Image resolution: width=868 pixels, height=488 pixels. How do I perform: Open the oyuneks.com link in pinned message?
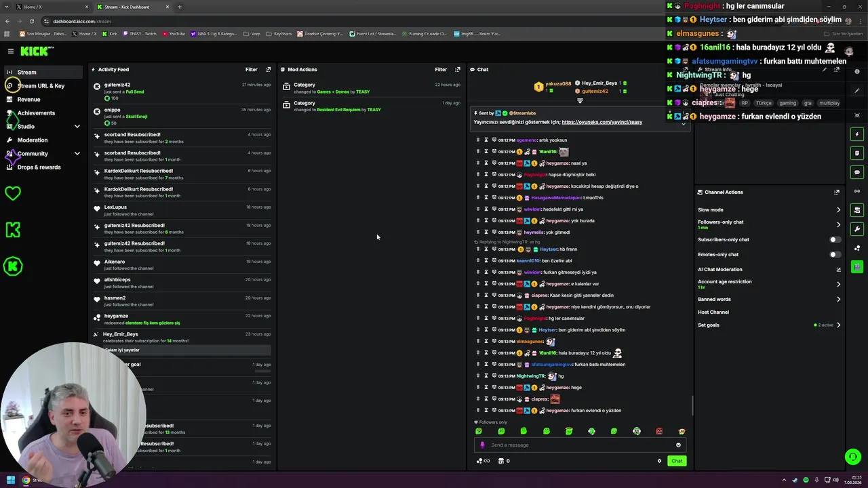point(601,122)
